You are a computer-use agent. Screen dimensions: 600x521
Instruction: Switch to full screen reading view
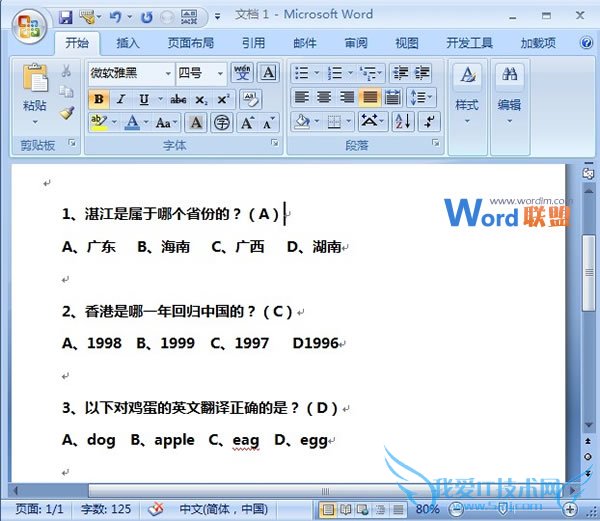[x=346, y=509]
